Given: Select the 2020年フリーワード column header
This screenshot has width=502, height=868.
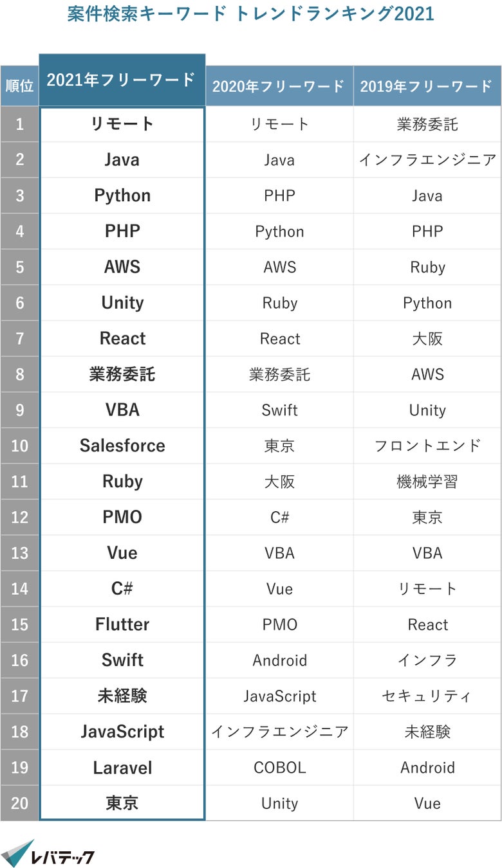Looking at the screenshot, I should 279,86.
